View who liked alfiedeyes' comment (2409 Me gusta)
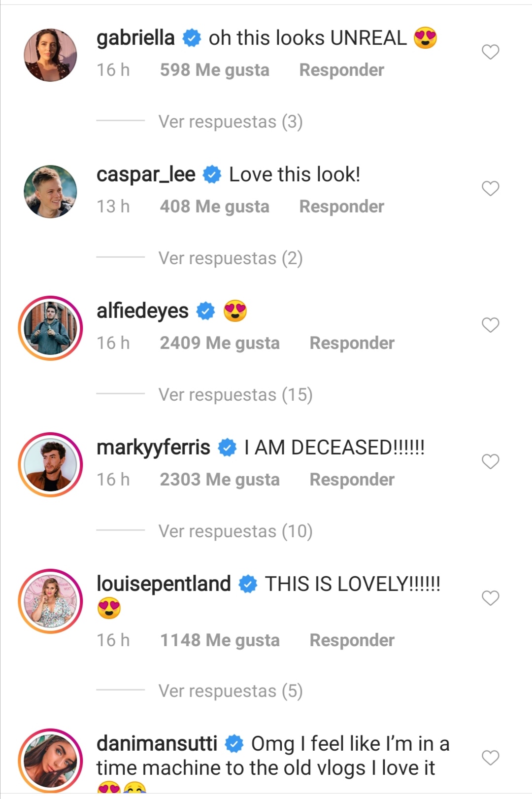This screenshot has width=532, height=799. point(220,343)
